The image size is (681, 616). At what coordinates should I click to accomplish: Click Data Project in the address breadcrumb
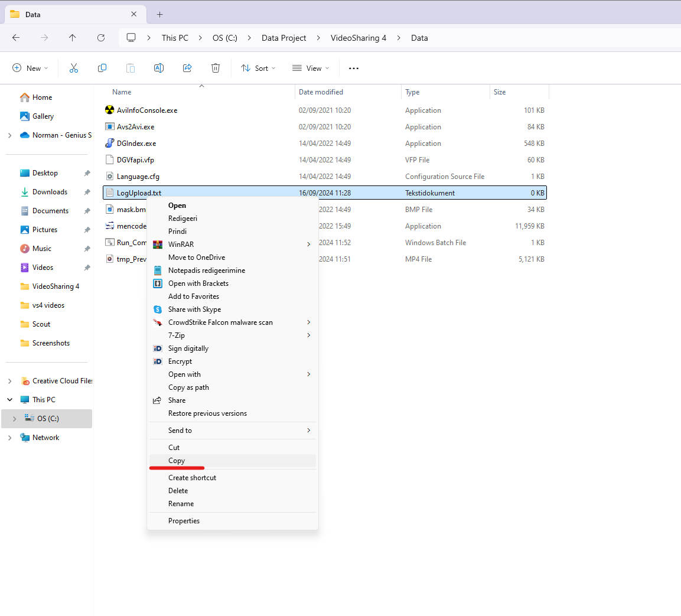(284, 38)
